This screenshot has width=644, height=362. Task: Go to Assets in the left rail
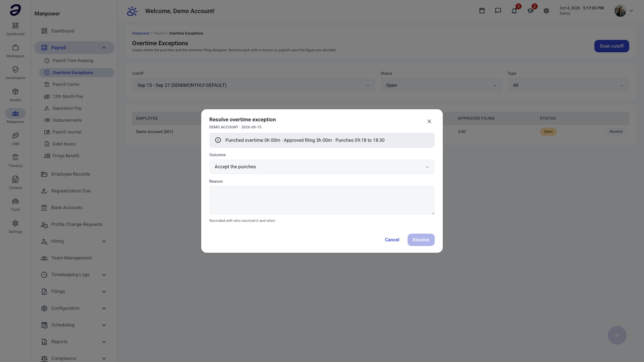[15, 95]
